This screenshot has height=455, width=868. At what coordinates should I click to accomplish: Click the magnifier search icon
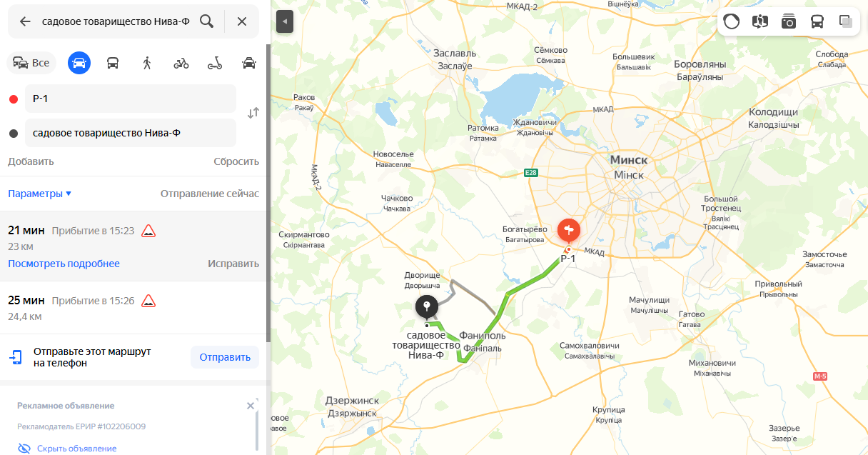tap(206, 21)
